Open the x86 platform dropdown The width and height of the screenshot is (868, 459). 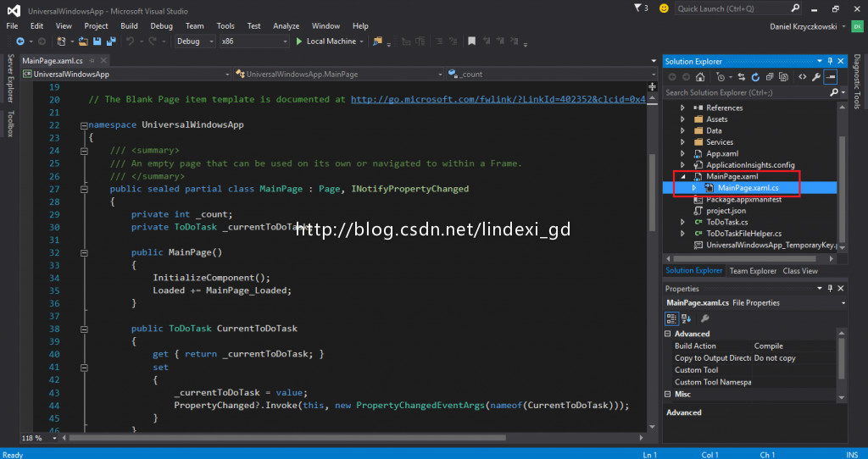[285, 41]
